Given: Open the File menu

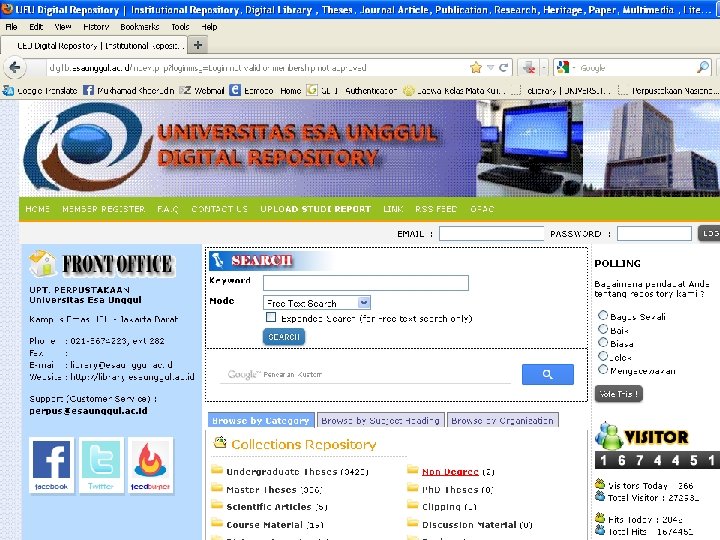Looking at the screenshot, I should point(11,27).
